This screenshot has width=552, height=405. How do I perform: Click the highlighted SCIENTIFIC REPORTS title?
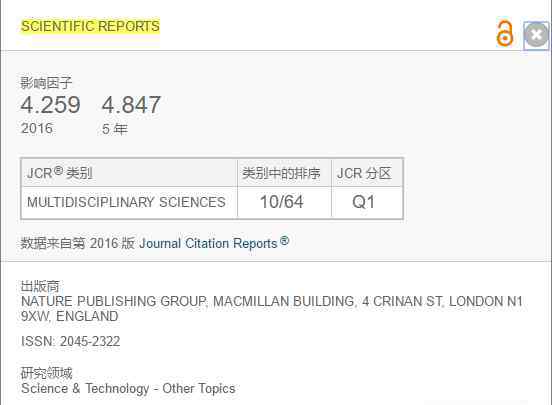(90, 26)
